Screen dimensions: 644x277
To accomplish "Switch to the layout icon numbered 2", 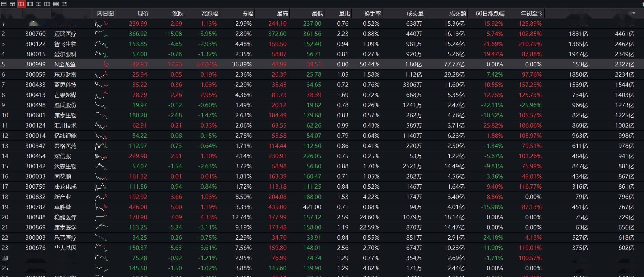I will pyautogui.click(x=39, y=4).
